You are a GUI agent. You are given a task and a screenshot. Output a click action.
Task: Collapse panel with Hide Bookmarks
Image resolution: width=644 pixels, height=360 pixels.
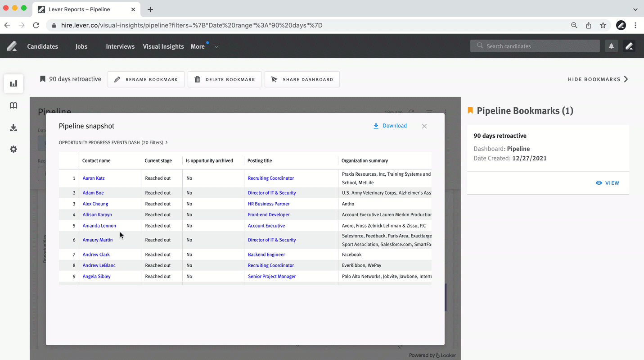pyautogui.click(x=598, y=79)
